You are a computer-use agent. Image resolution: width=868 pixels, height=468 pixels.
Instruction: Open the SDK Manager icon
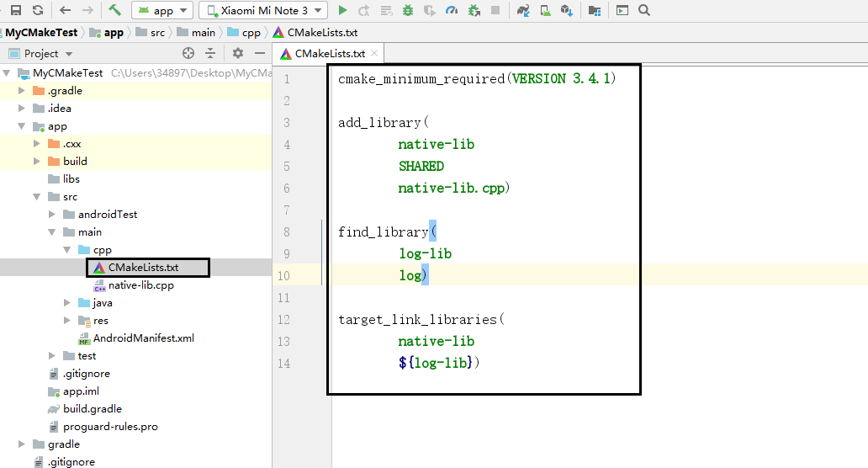coord(567,10)
